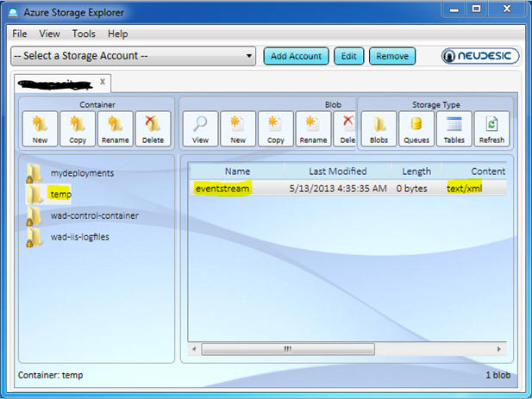Click the wad-control-container folder icon
Viewport: 532px width, 399px height.
tap(34, 216)
